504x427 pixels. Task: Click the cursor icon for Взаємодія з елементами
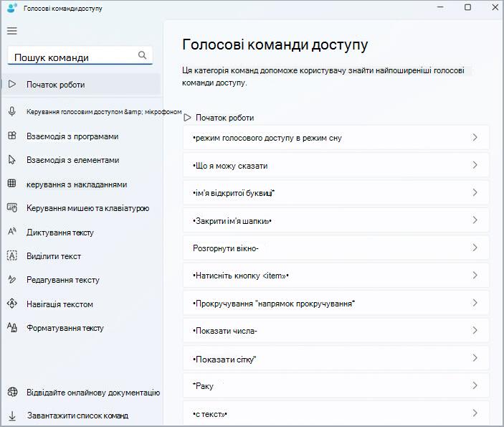click(x=12, y=159)
